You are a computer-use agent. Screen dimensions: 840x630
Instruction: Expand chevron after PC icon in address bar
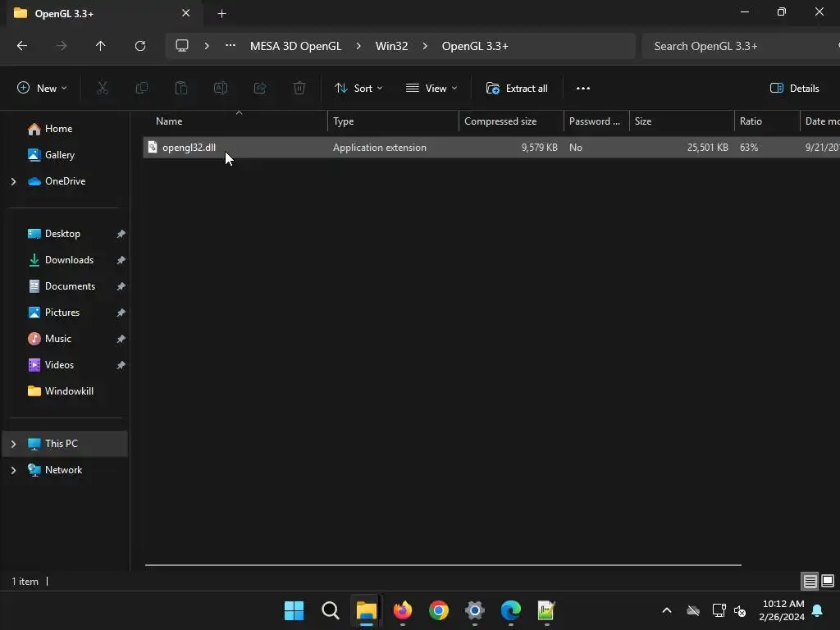[x=207, y=46]
